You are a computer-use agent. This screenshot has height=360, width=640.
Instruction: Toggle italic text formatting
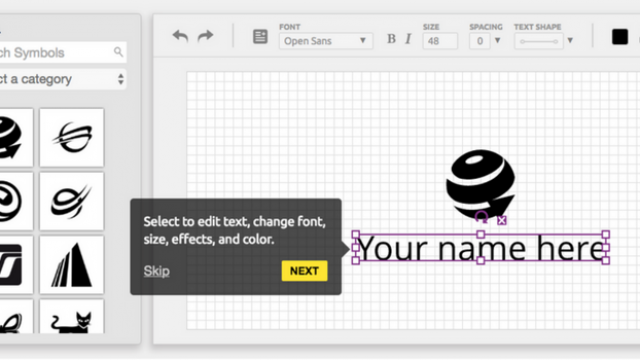(x=408, y=39)
